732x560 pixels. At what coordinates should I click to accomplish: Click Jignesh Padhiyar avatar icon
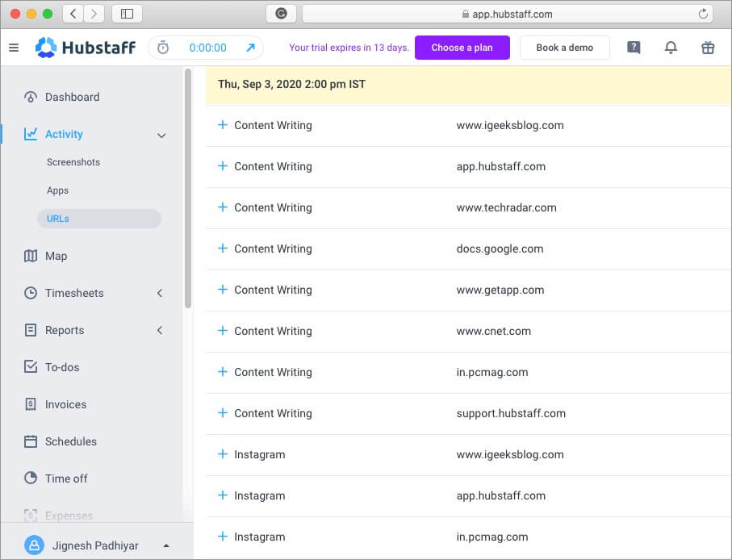point(34,545)
